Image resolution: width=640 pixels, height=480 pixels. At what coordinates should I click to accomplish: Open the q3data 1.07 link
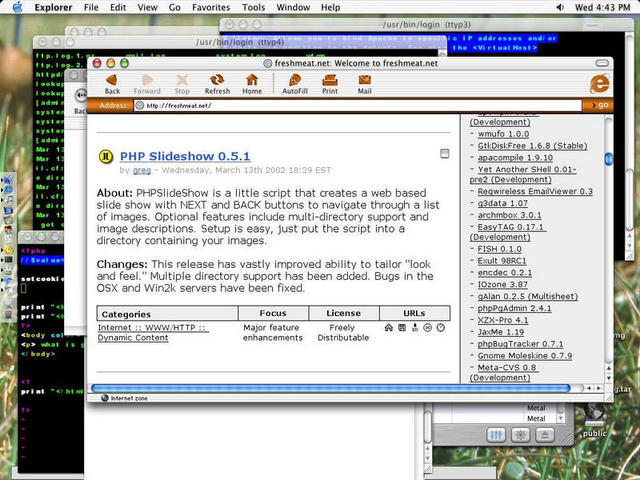click(502, 203)
